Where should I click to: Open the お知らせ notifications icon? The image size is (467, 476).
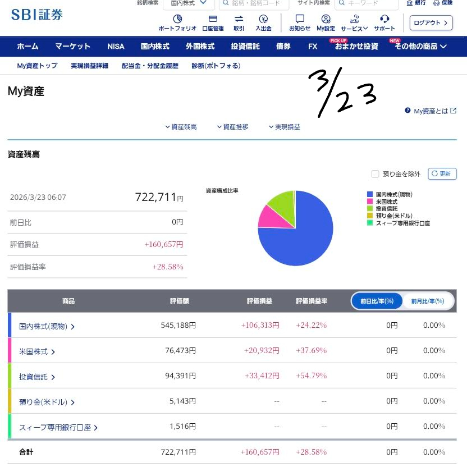300,22
